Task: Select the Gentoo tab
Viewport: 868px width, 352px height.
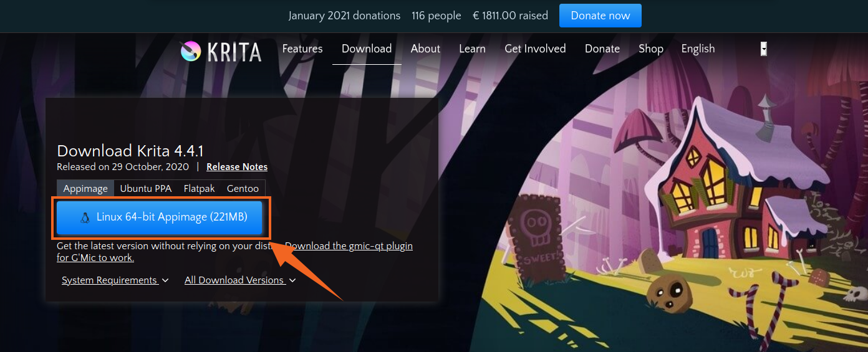Action: tap(243, 188)
